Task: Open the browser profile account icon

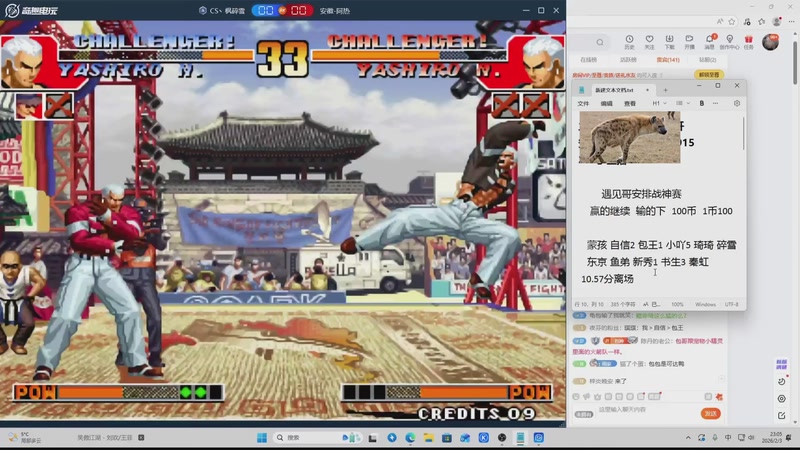Action: (x=777, y=21)
